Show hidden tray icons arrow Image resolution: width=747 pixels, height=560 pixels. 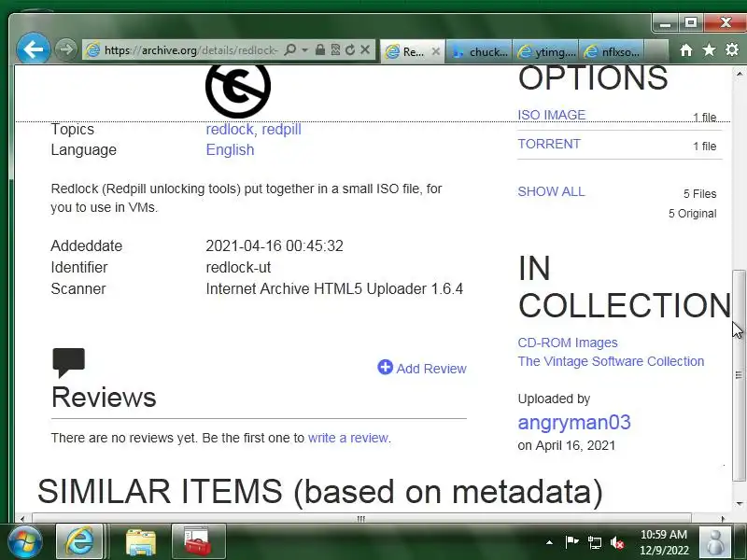(549, 542)
